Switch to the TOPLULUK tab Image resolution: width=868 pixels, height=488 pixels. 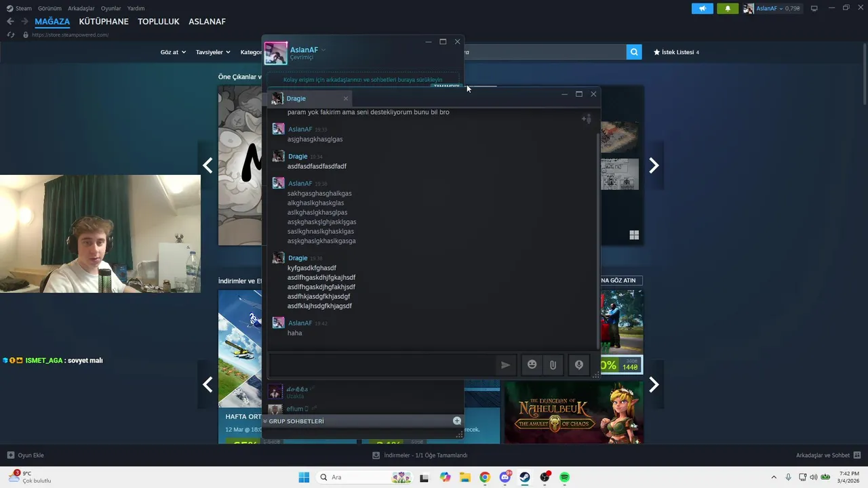click(159, 22)
